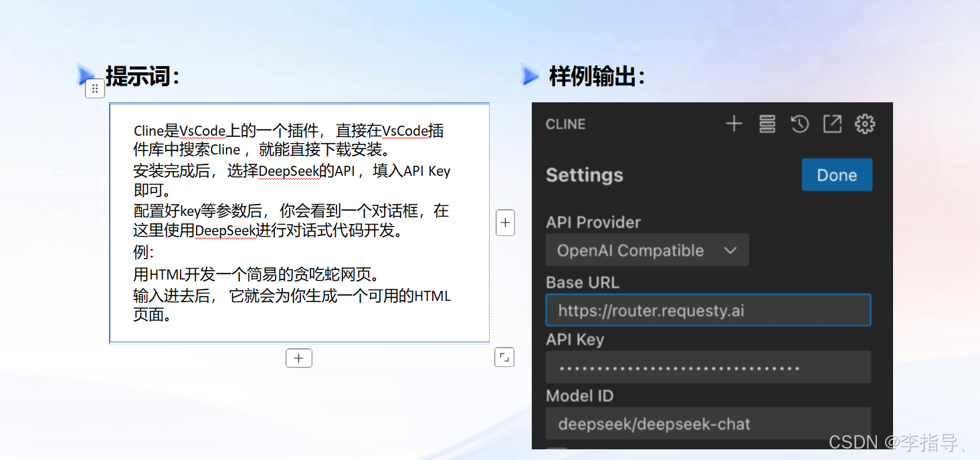Click the drag handle icon above the text box
This screenshot has width=980, height=460.
95,88
